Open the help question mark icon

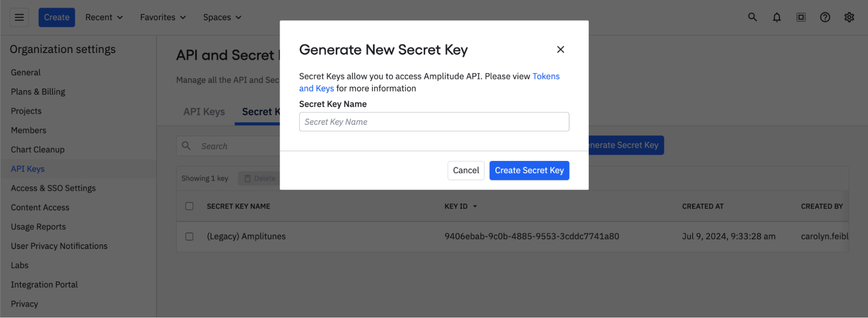pyautogui.click(x=825, y=17)
